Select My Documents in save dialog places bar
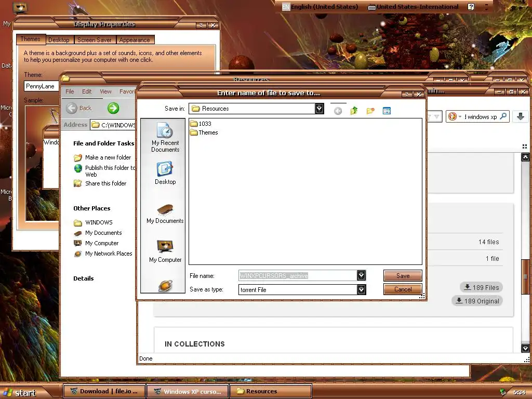The height and width of the screenshot is (399, 532). 165,214
